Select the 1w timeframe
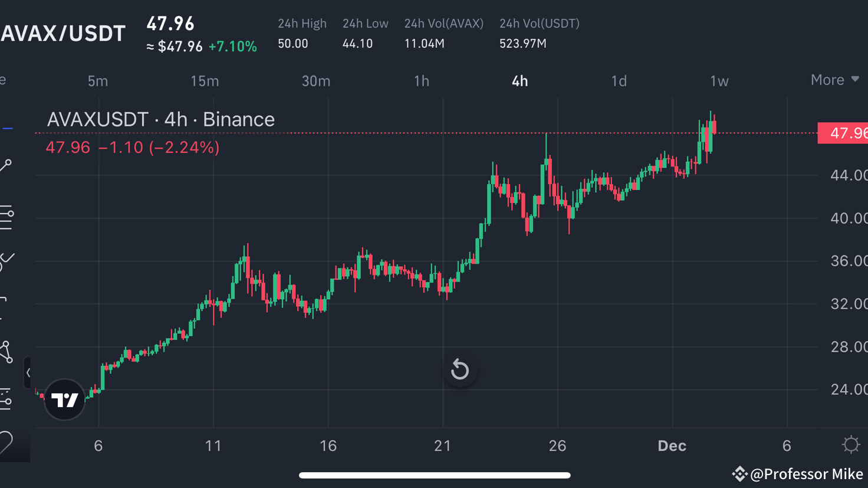 [x=719, y=81]
